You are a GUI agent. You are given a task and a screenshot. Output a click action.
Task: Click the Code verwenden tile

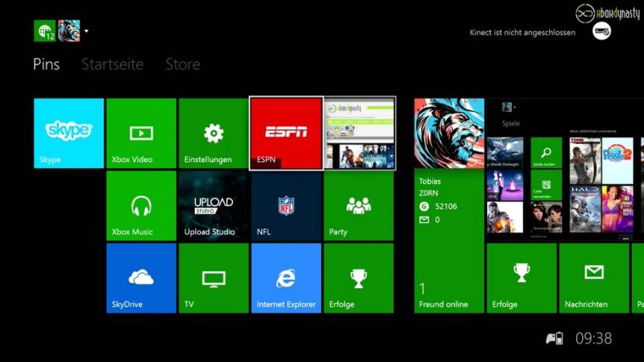pyautogui.click(x=546, y=186)
